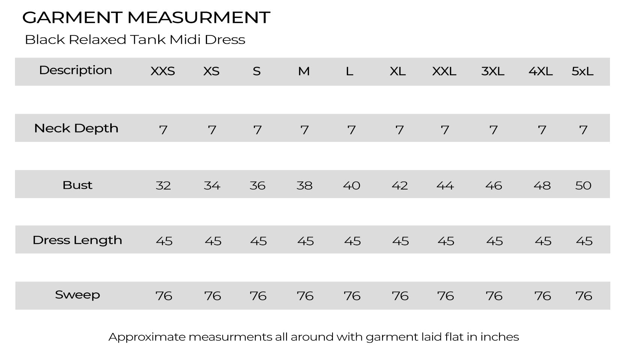Click the XXL size column header

tap(444, 71)
